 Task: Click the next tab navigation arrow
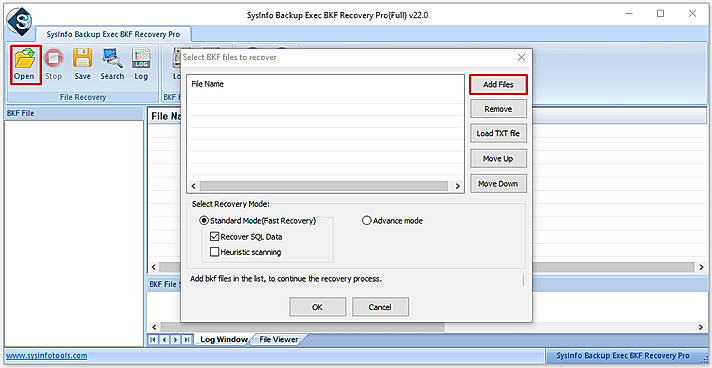point(175,339)
